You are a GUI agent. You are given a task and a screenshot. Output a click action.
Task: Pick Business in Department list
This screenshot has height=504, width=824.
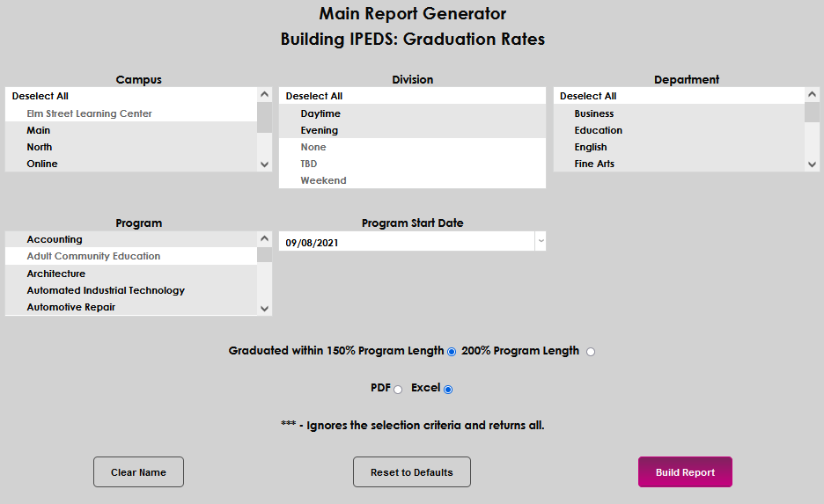coord(594,113)
